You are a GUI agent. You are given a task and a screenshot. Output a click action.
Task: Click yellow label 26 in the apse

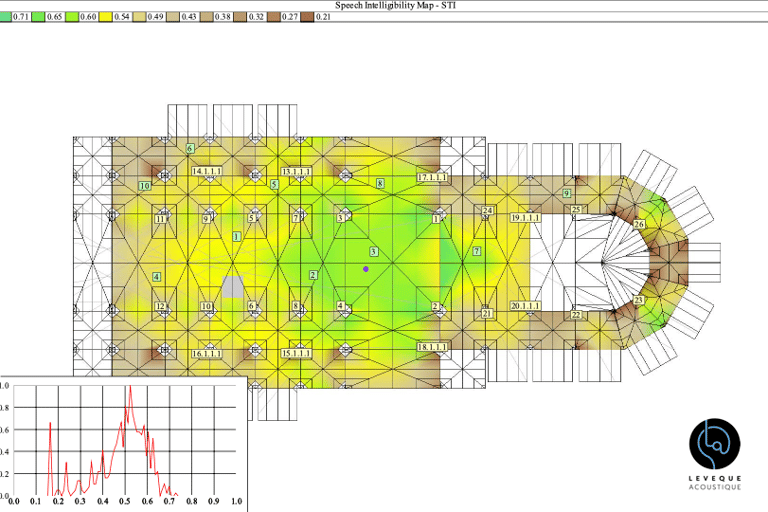coord(639,224)
